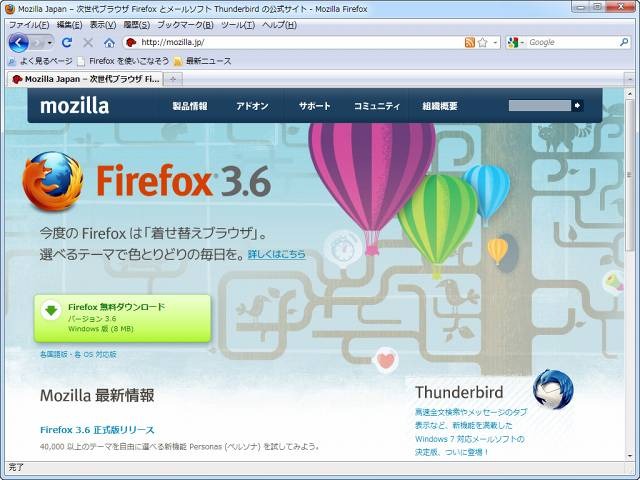640x480 pixels.
Task: Click the Firefox 3.6 heading wordmark
Action: [x=184, y=181]
